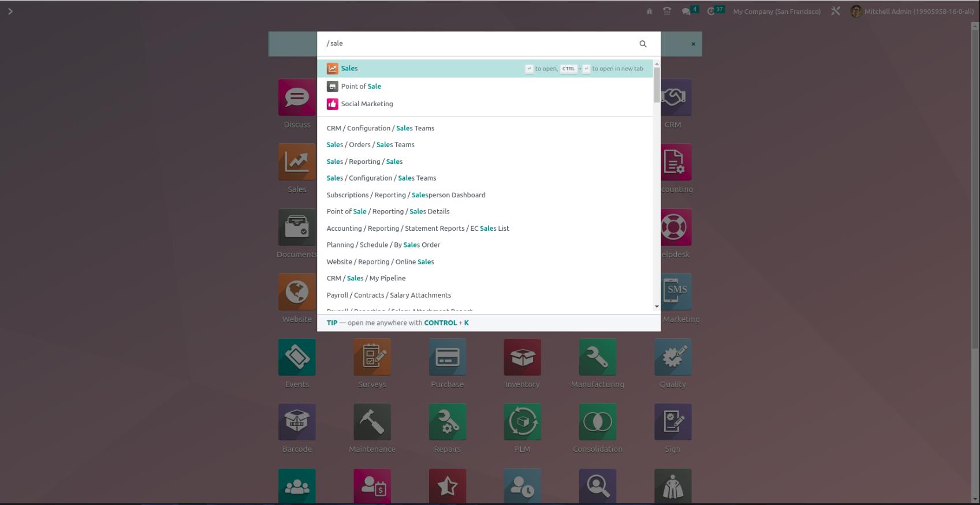Click the 'CONTROL + K' tip text
The height and width of the screenshot is (505, 980).
click(x=446, y=323)
